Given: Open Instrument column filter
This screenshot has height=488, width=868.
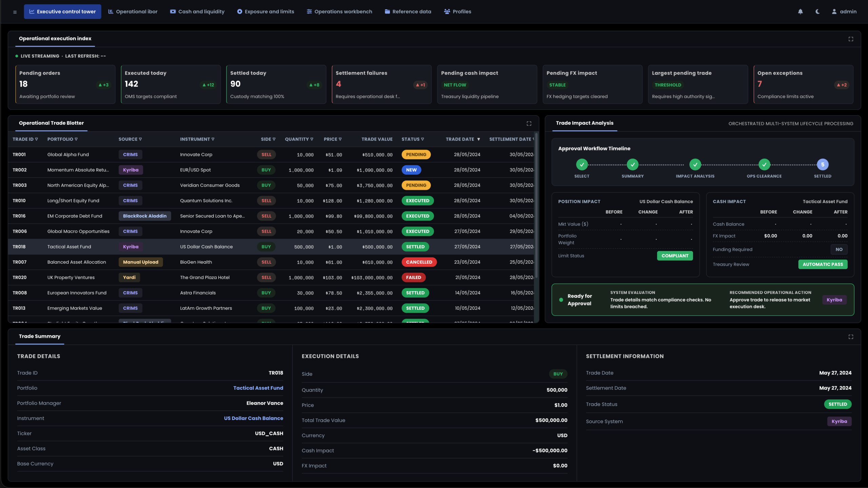Looking at the screenshot, I should (213, 139).
